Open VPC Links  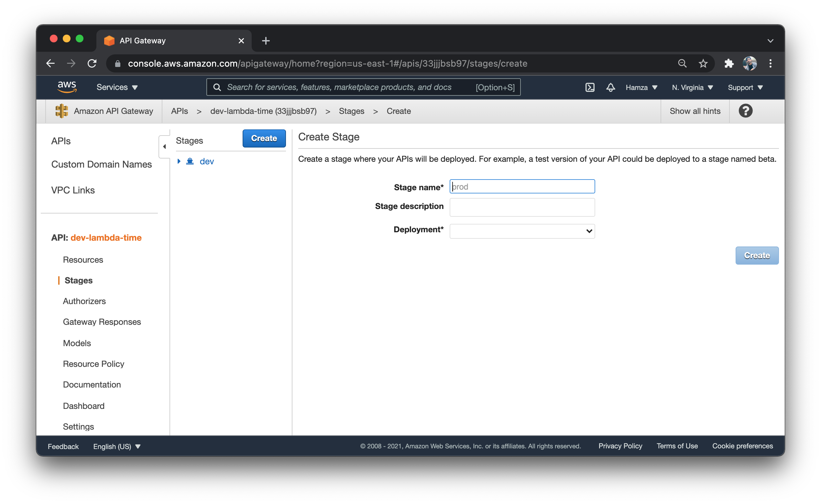point(73,190)
